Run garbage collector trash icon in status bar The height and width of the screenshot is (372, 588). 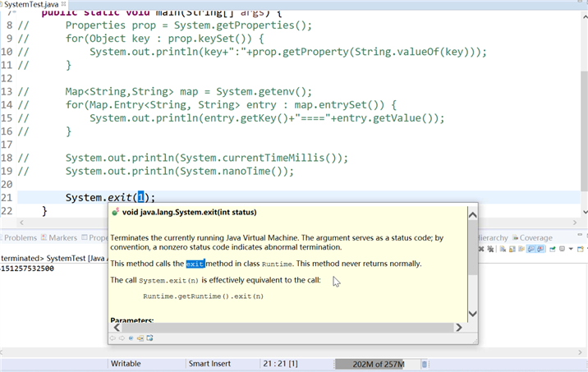click(424, 364)
